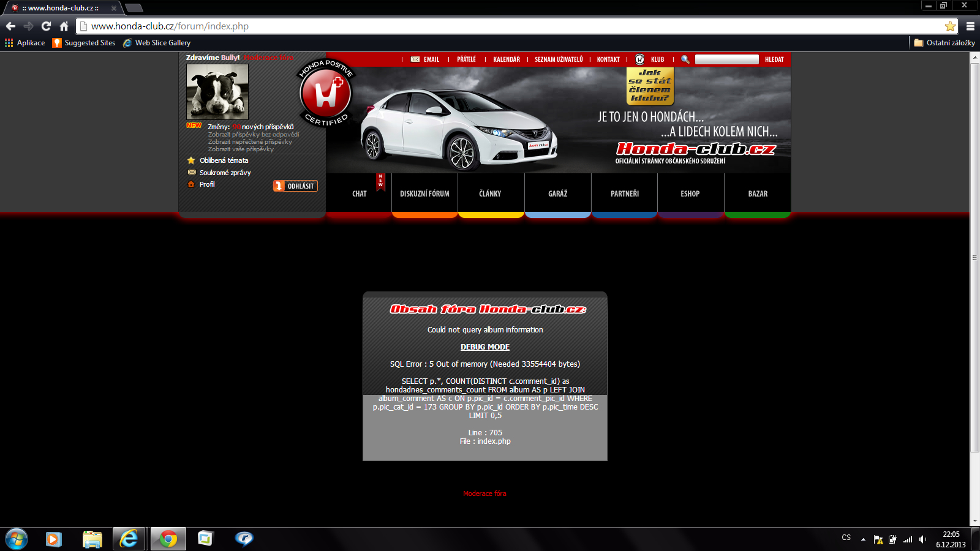Open the BAZAR navigation tab
Image resolution: width=980 pixels, height=551 pixels.
pos(758,194)
